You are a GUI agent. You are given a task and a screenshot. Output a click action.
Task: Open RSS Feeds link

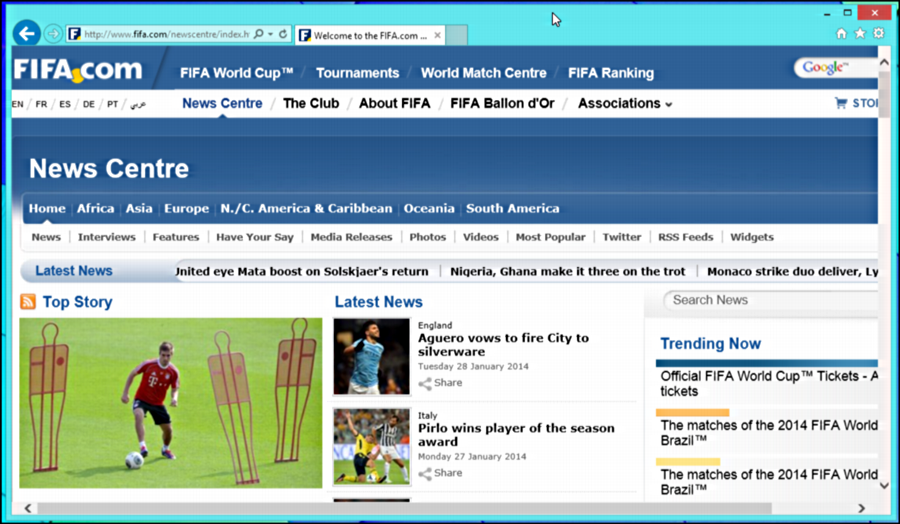click(x=685, y=237)
